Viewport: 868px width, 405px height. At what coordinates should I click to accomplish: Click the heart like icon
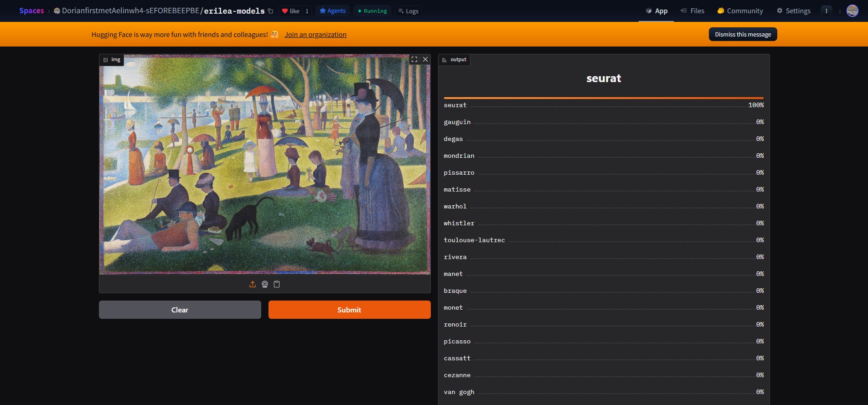285,11
